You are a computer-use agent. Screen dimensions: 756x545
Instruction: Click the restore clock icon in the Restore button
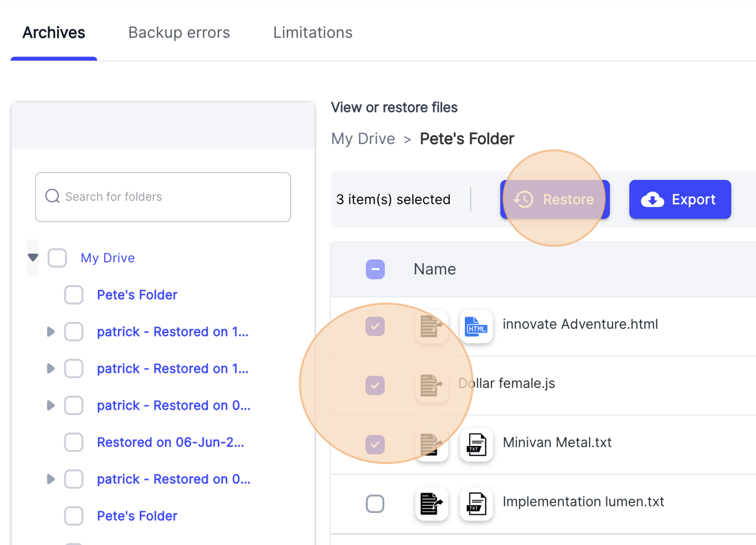tap(523, 199)
